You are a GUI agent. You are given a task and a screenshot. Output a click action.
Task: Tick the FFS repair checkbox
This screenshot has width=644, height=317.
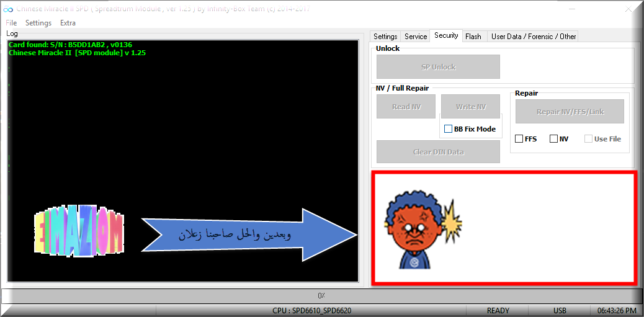[x=519, y=139]
